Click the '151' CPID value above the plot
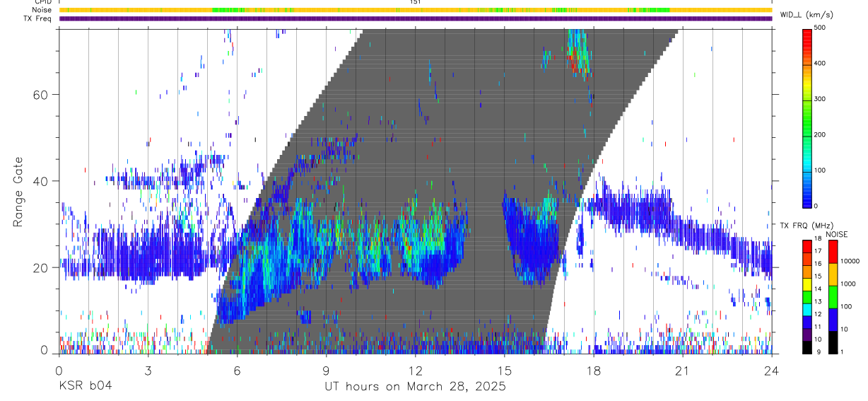868x401 pixels. [x=415, y=2]
